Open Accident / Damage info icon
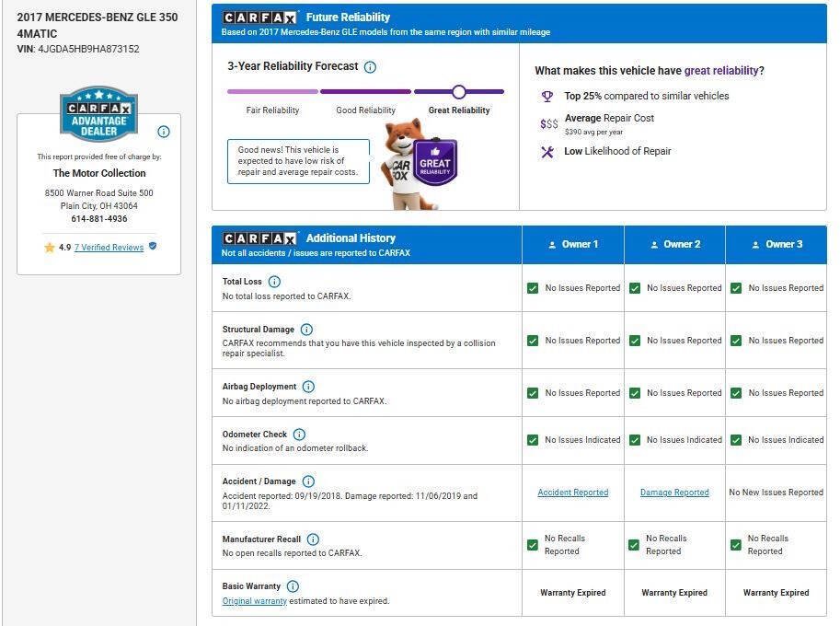The height and width of the screenshot is (626, 840). [308, 481]
